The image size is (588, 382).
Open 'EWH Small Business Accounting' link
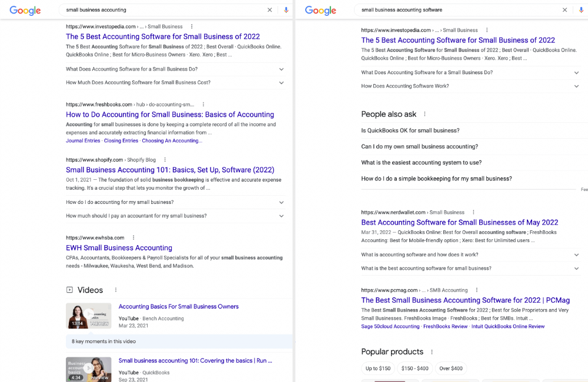click(x=119, y=248)
